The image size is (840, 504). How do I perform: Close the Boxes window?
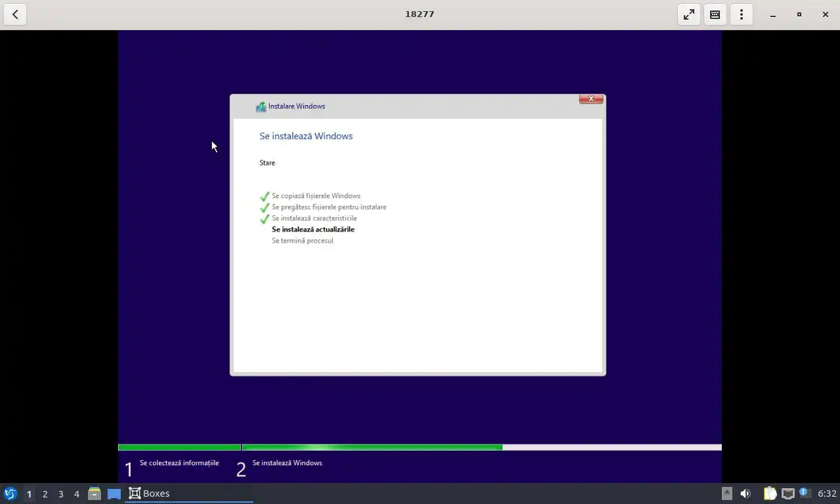click(x=826, y=14)
